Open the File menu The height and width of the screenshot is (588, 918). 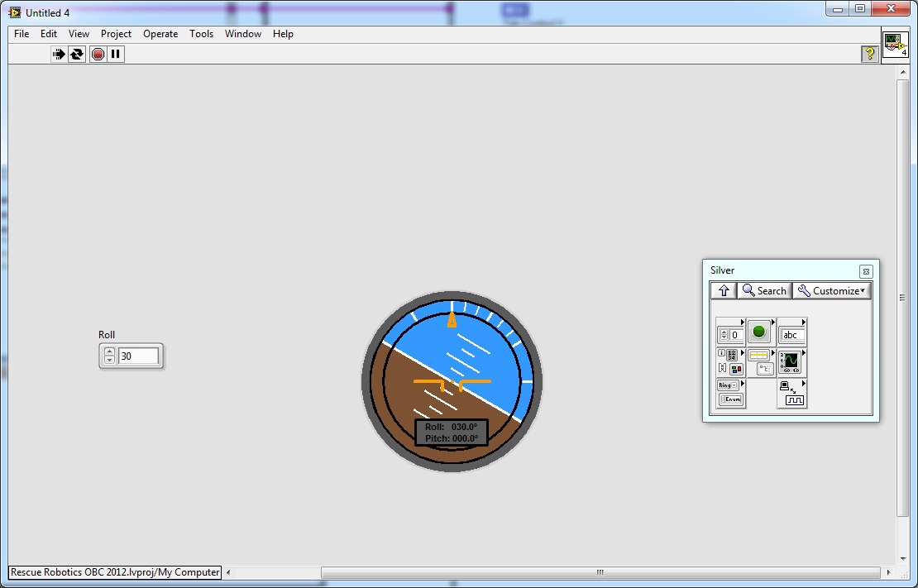click(22, 34)
